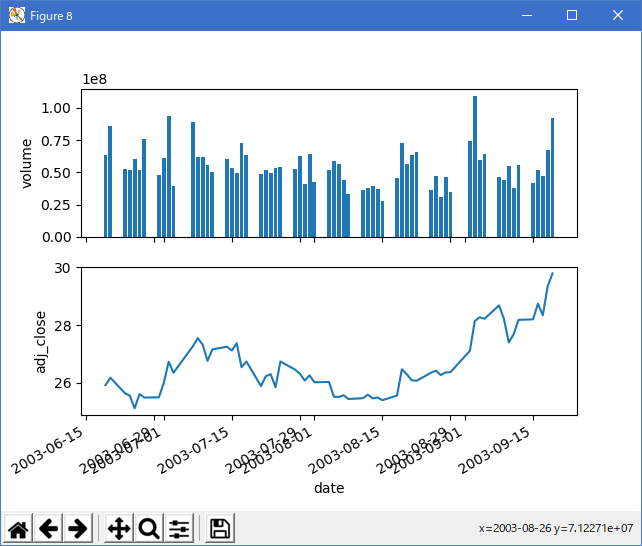
Task: Click the matplotlib icon in the title bar
Action: 17,16
